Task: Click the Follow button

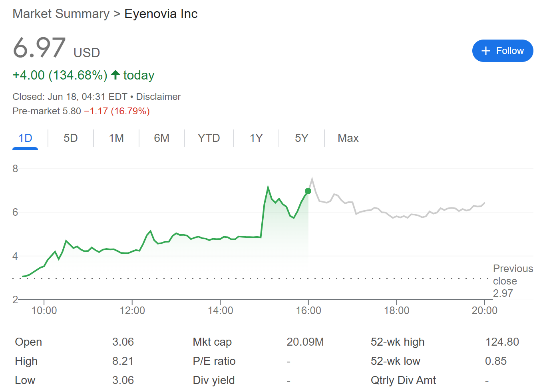Action: (x=502, y=51)
